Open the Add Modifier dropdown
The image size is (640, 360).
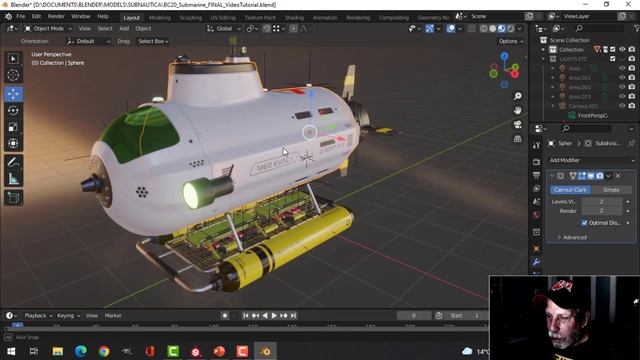(591, 160)
